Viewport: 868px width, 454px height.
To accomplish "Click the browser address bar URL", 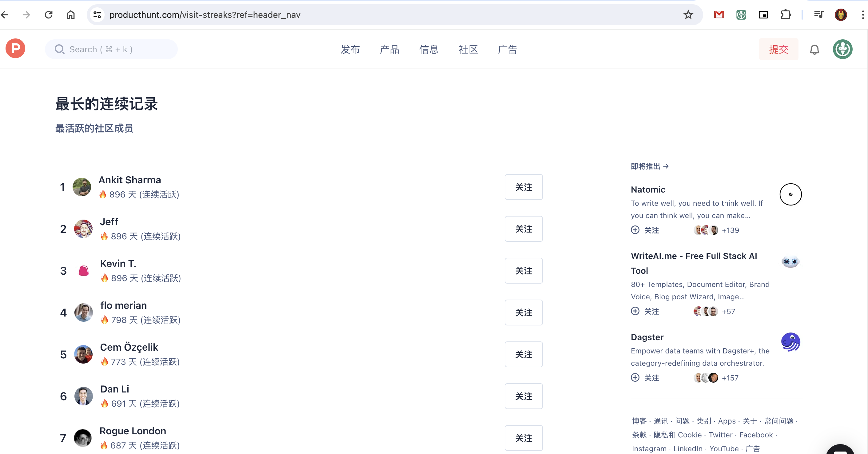I will click(205, 15).
